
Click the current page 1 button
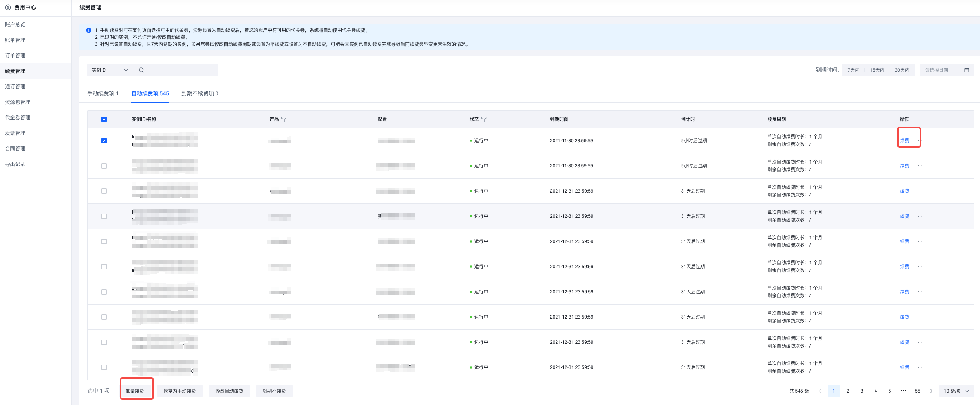coord(834,391)
